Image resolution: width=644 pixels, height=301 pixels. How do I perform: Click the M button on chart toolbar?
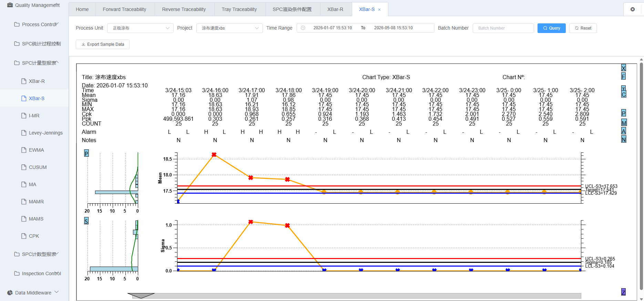click(624, 123)
